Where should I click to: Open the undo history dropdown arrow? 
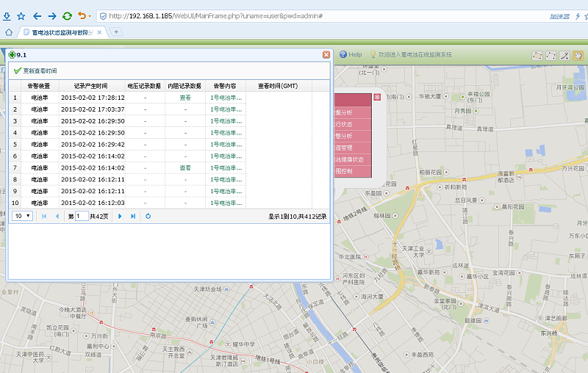89,16
